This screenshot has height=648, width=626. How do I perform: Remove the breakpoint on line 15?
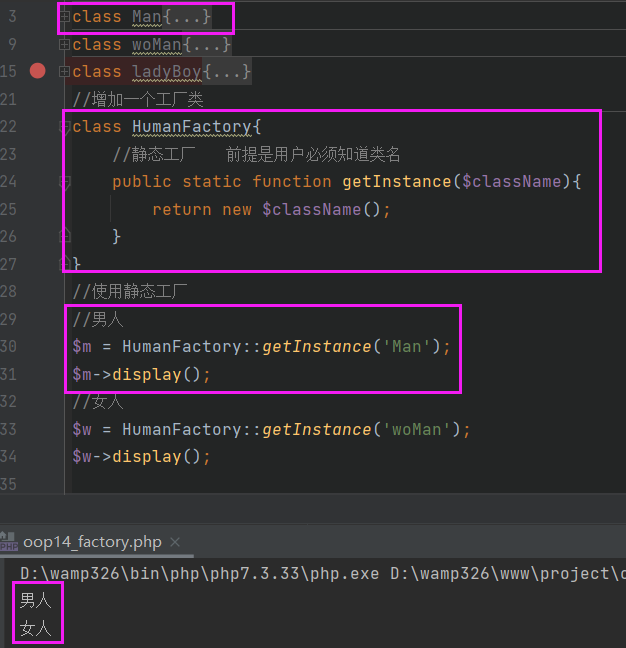[38, 71]
